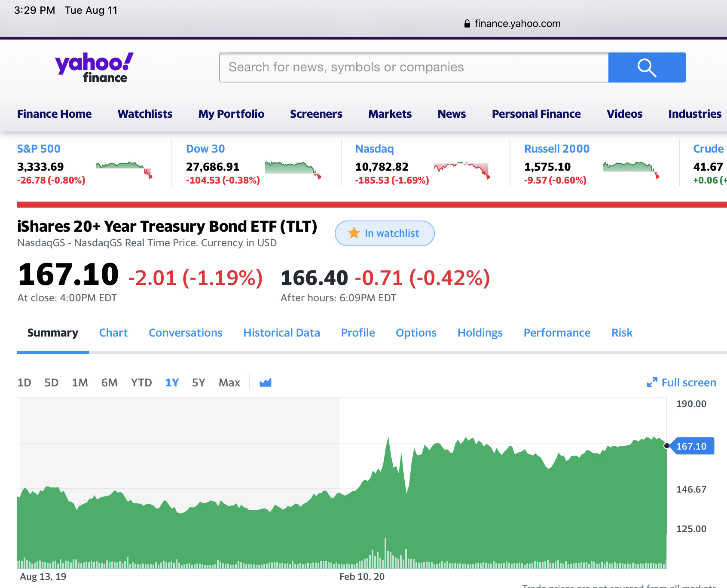Open the Dow 30 index link
727x588 pixels.
point(205,149)
